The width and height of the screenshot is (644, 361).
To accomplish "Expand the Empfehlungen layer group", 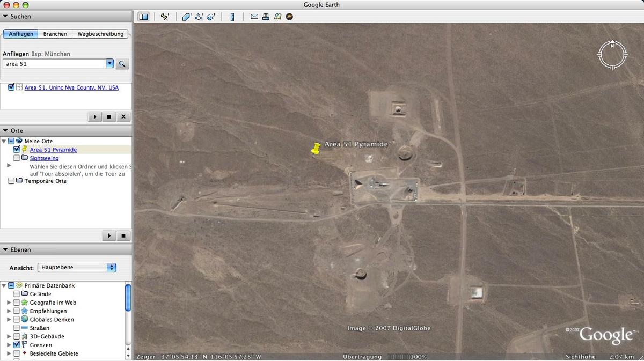I will [x=9, y=311].
